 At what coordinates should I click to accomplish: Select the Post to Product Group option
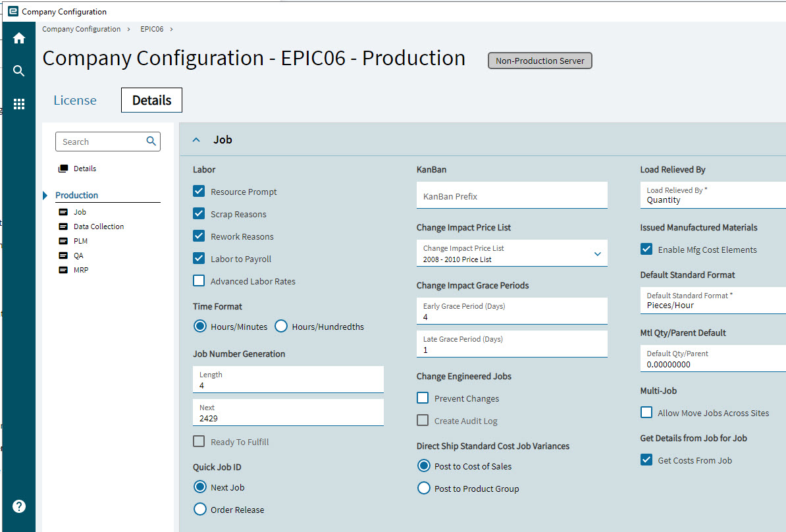[x=423, y=489]
